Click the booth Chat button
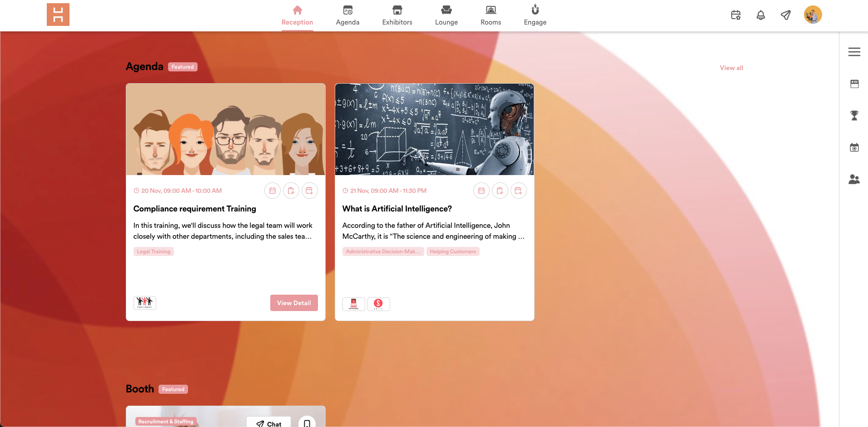Image resolution: width=868 pixels, height=427 pixels. pyautogui.click(x=269, y=422)
